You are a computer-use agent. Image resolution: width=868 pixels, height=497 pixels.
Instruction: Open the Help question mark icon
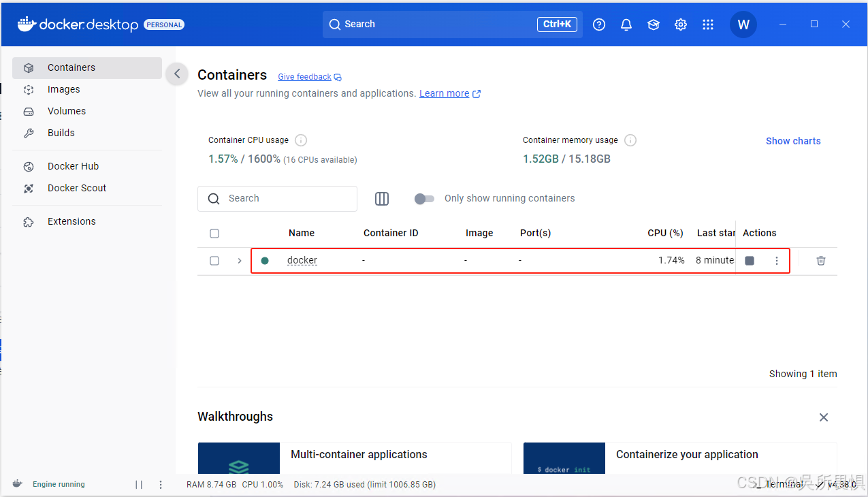click(599, 25)
